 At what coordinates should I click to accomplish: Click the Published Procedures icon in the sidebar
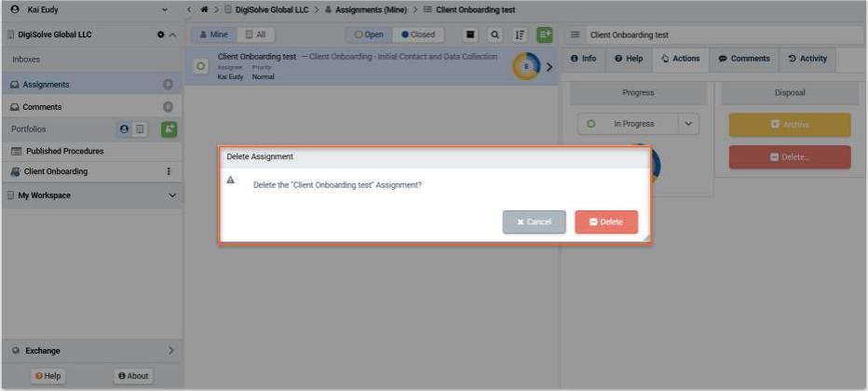[17, 151]
